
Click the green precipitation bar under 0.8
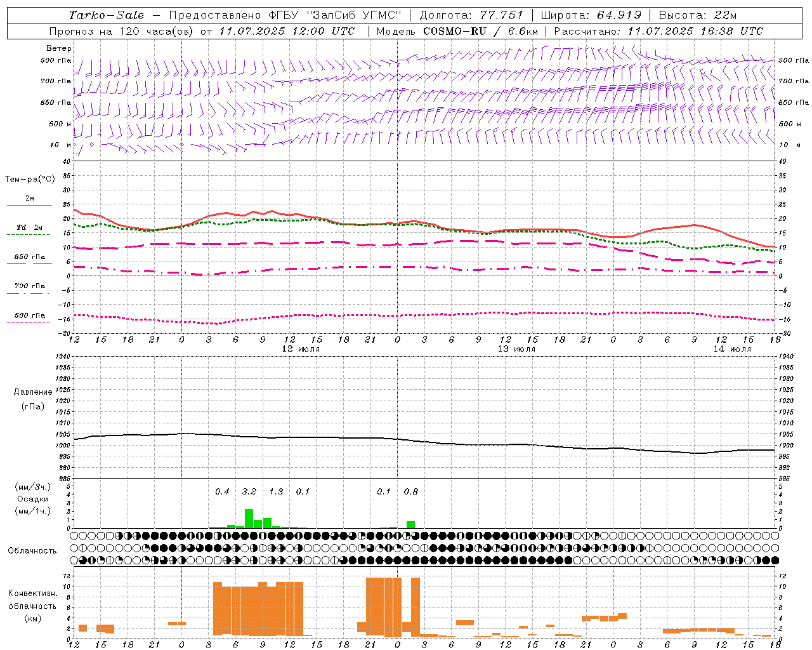tap(411, 525)
